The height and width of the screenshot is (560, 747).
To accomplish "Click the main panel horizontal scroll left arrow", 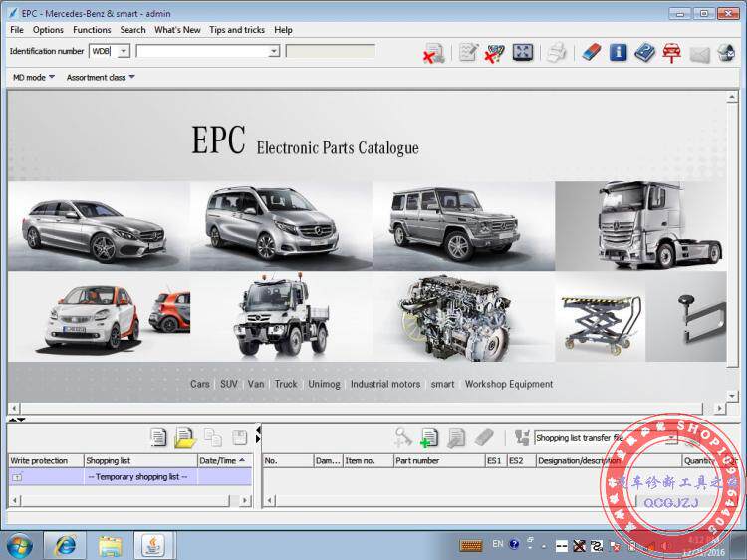I will pyautogui.click(x=14, y=408).
